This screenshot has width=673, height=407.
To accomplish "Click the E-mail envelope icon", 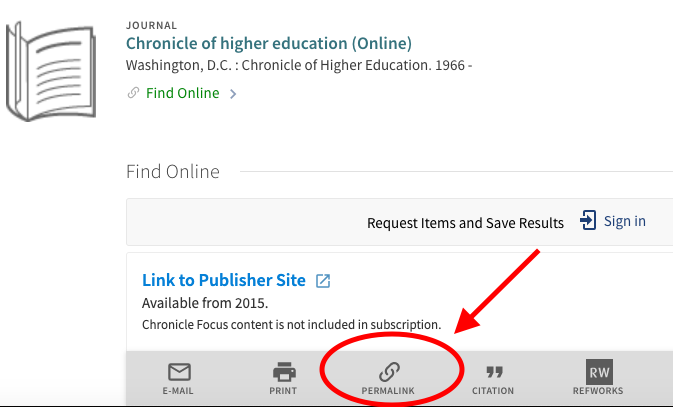I will tap(179, 372).
